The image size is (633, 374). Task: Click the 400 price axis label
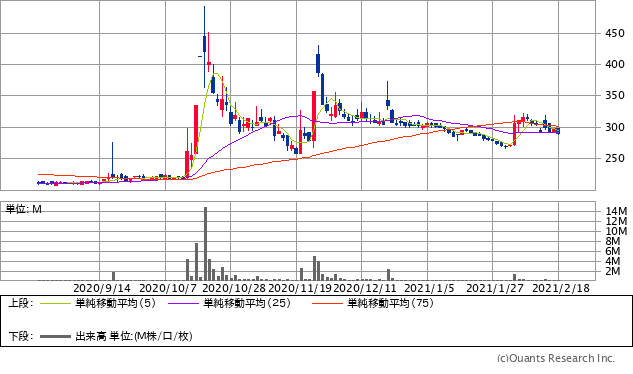click(x=614, y=65)
